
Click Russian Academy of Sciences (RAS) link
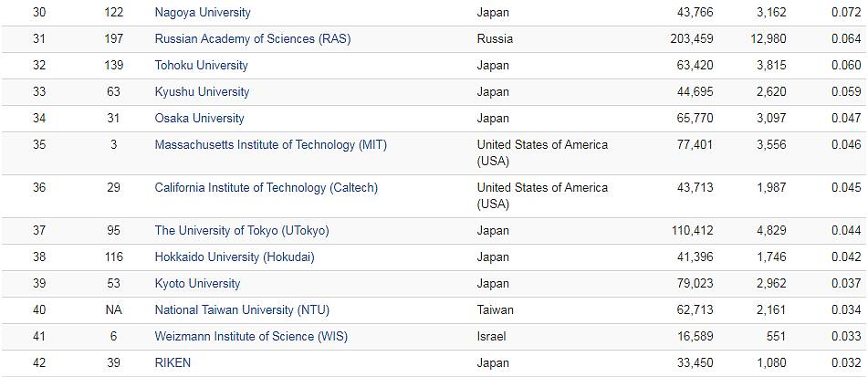point(252,39)
